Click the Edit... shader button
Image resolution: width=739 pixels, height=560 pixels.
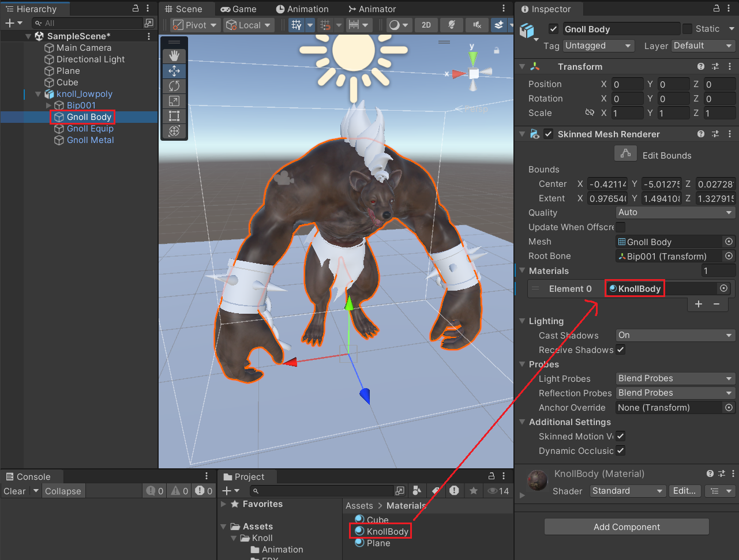pyautogui.click(x=685, y=491)
